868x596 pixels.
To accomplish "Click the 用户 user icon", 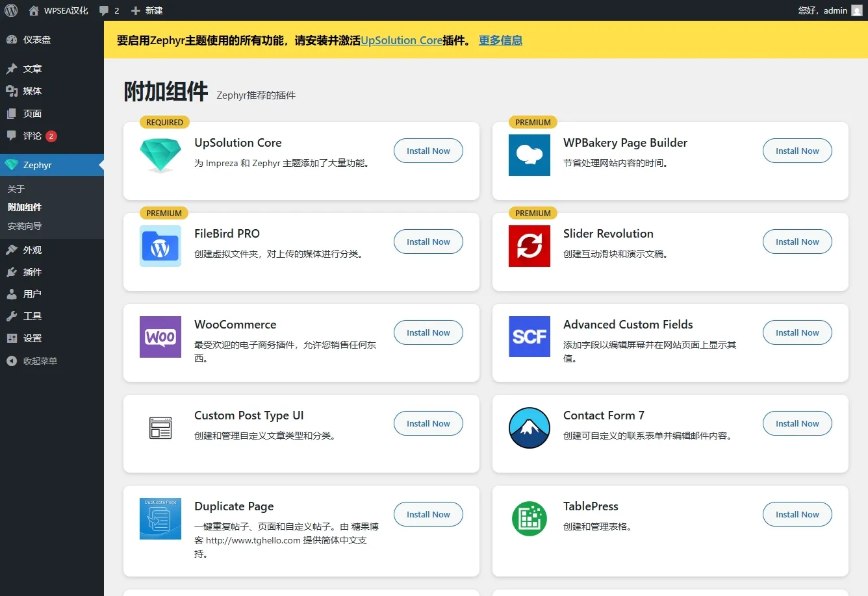I will tap(12, 294).
